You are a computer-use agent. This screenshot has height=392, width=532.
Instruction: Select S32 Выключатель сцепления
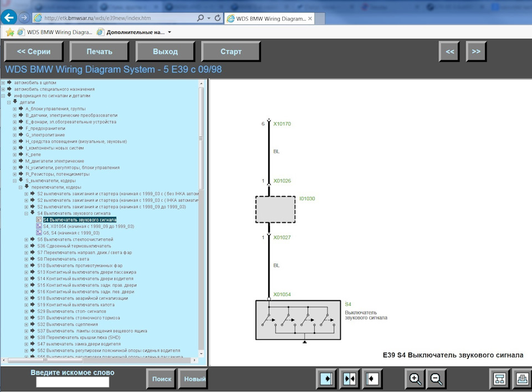68,324
